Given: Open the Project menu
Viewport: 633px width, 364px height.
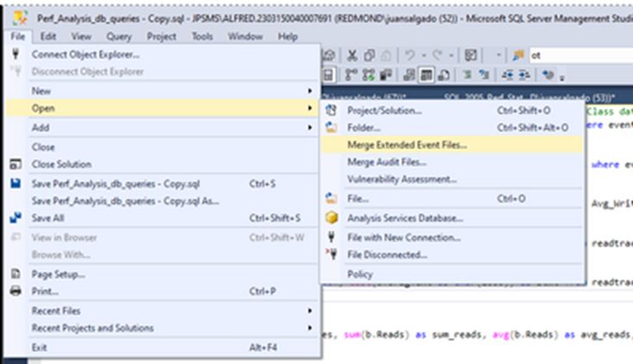Looking at the screenshot, I should pyautogui.click(x=161, y=36).
